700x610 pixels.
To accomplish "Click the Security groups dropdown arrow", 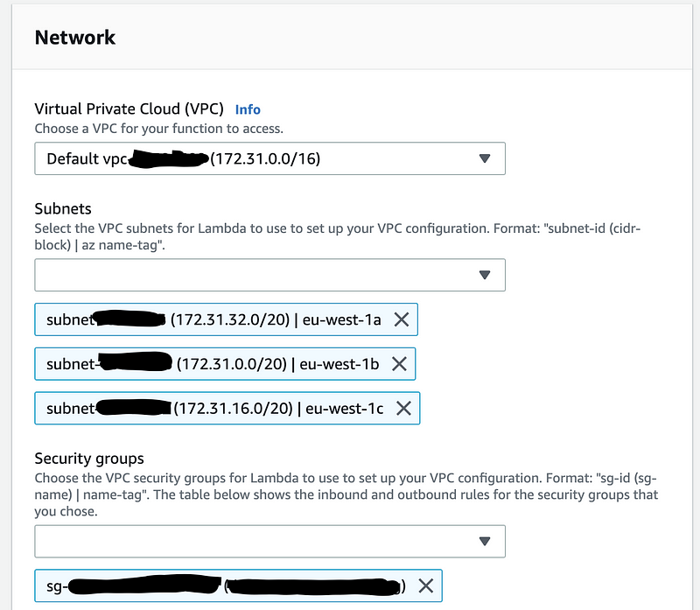I will coord(486,541).
